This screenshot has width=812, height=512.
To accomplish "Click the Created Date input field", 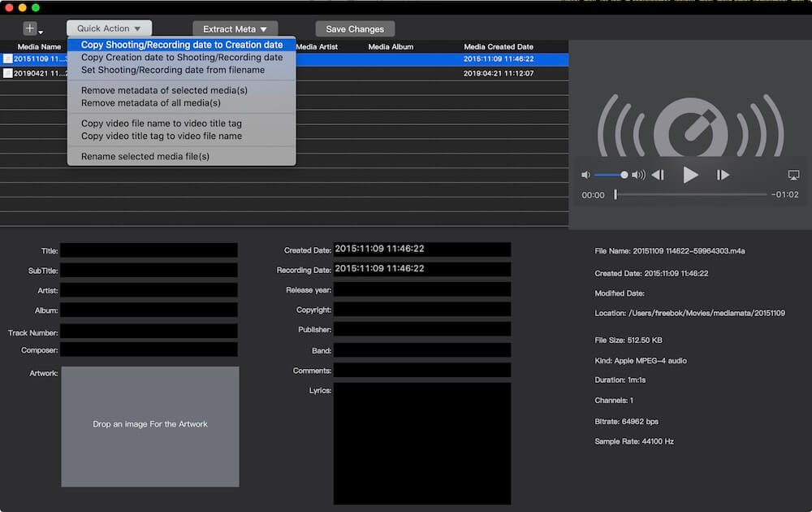I will pyautogui.click(x=422, y=249).
